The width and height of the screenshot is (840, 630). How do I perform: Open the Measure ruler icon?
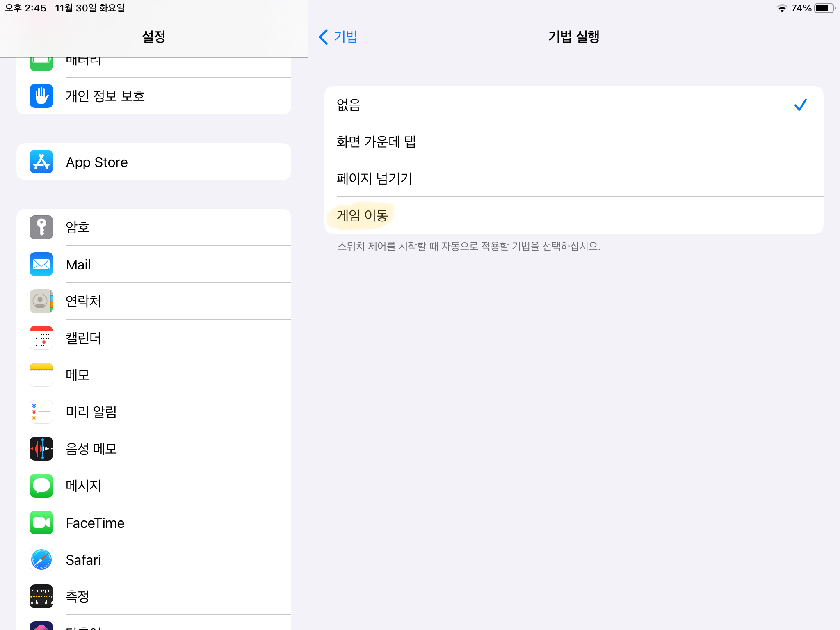[41, 596]
